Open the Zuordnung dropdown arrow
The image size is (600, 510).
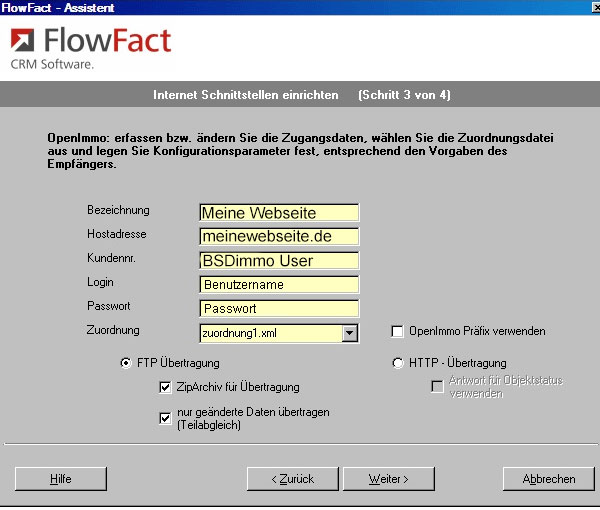pos(349,333)
